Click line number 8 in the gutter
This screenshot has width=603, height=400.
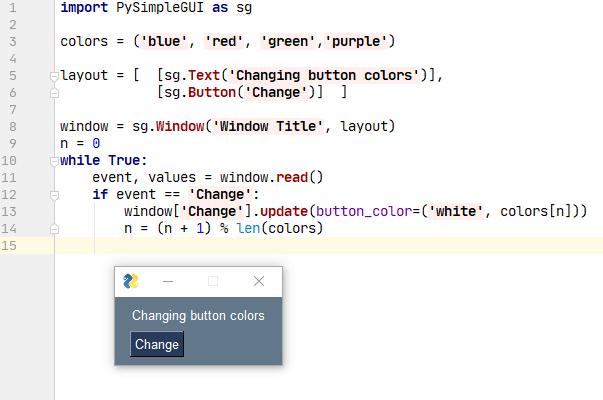click(13, 127)
